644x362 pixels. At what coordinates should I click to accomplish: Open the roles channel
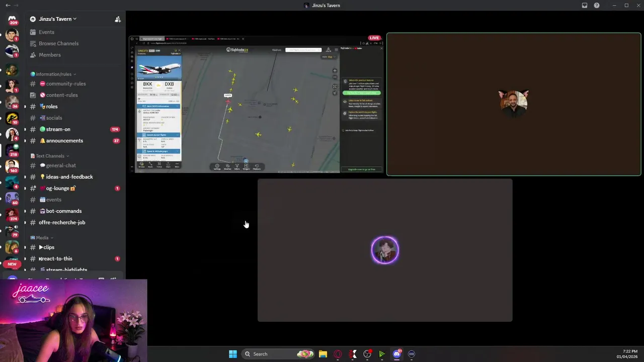(74, 107)
